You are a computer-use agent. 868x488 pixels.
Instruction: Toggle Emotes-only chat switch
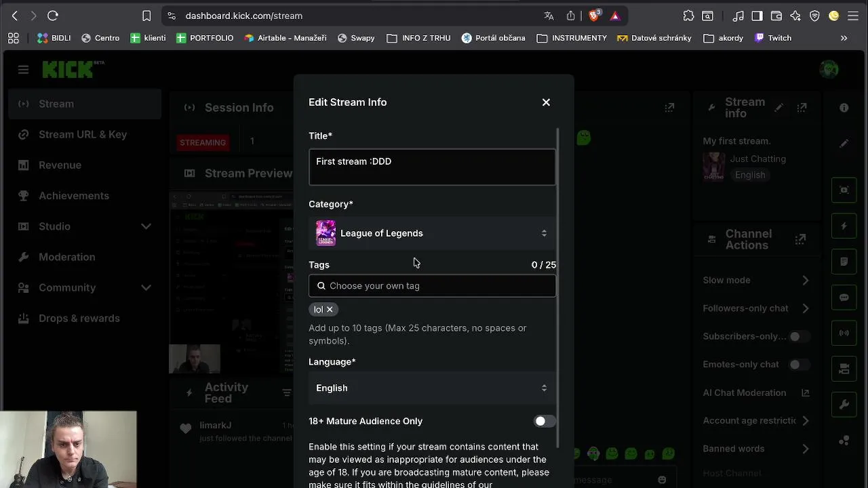pyautogui.click(x=798, y=365)
